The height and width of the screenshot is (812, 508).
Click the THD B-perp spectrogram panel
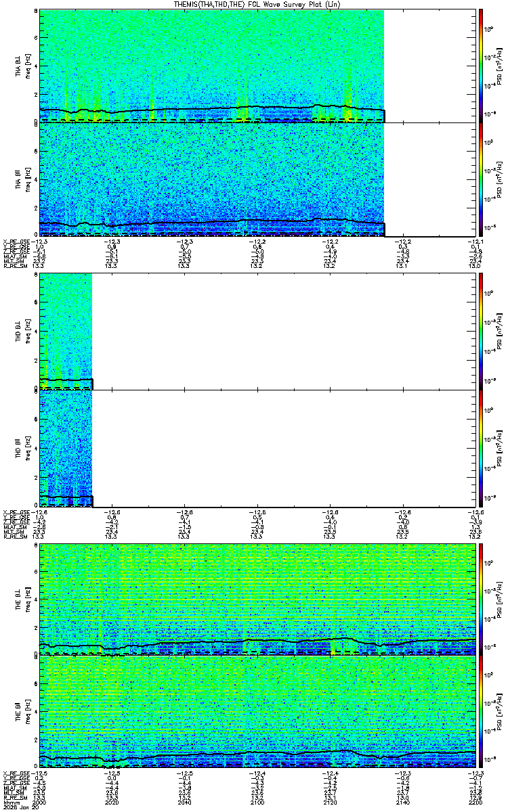(257, 331)
